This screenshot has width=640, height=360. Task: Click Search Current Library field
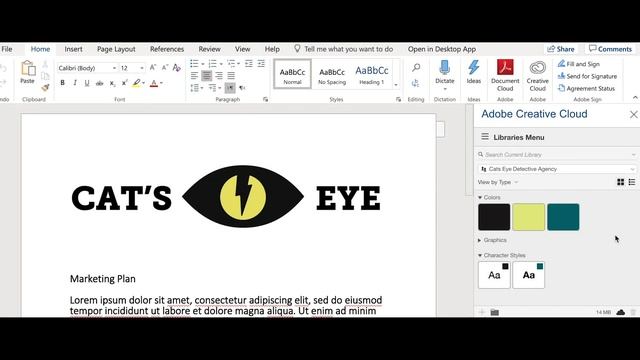click(x=557, y=155)
